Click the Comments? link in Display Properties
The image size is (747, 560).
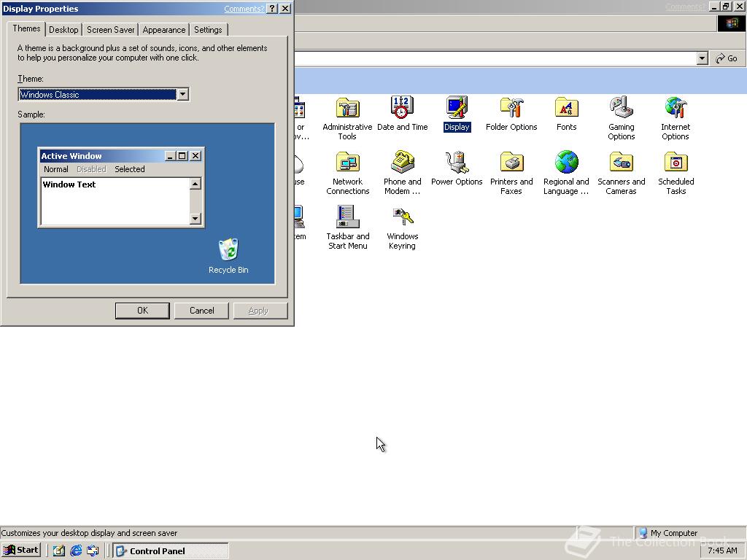tap(244, 9)
